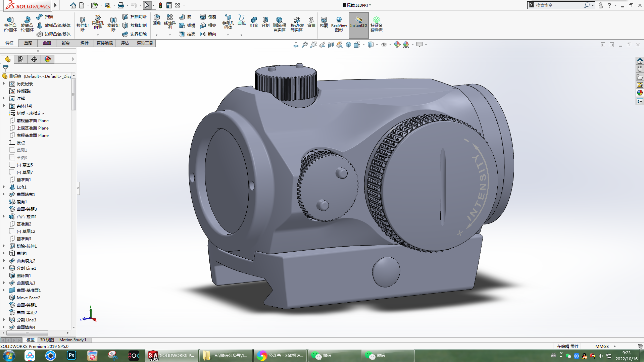Open the H:\微信公众号 folder taskbar window
The image size is (644, 362).
pos(226,356)
